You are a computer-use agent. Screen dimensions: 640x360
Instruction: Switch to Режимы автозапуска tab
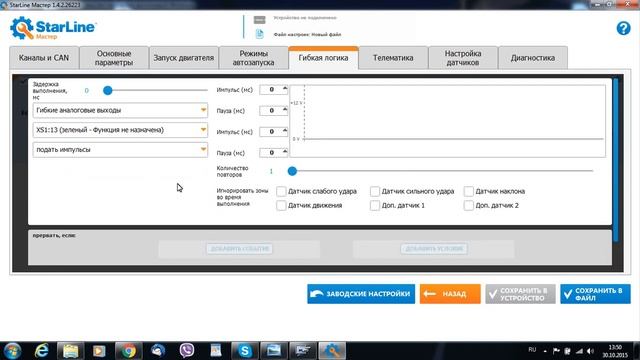tap(253, 58)
